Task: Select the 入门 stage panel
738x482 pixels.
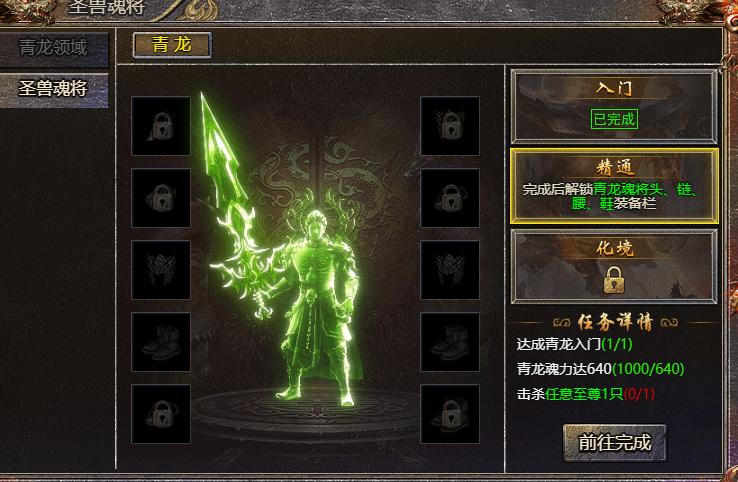Action: click(614, 107)
